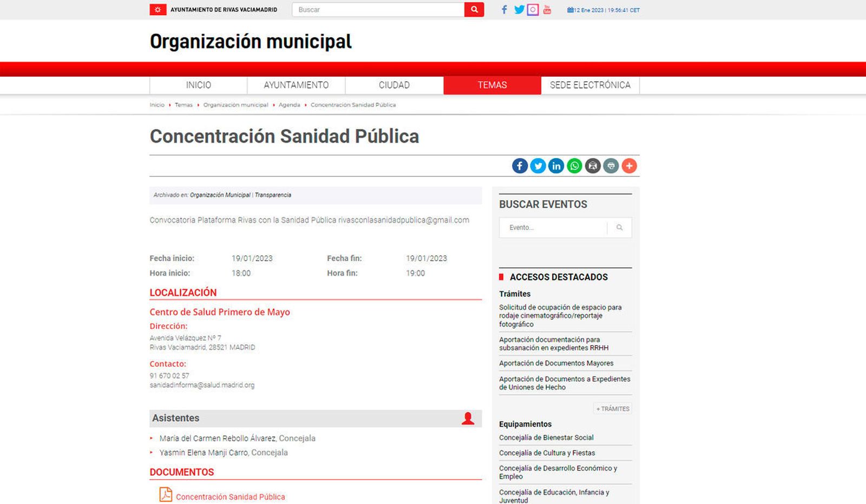866x504 pixels.
Task: Open Concejalía de Cultura y Fiestas
Action: coord(547,453)
